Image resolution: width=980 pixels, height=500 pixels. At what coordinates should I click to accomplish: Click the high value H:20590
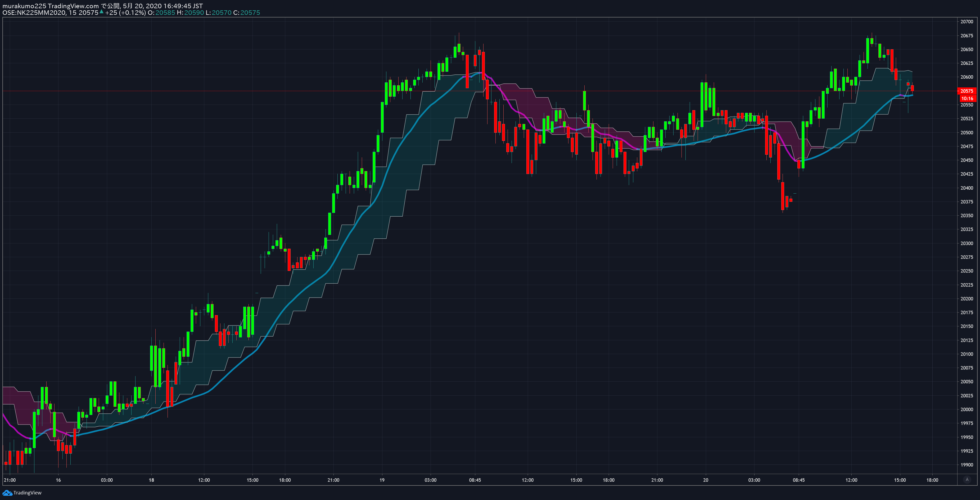(x=191, y=12)
